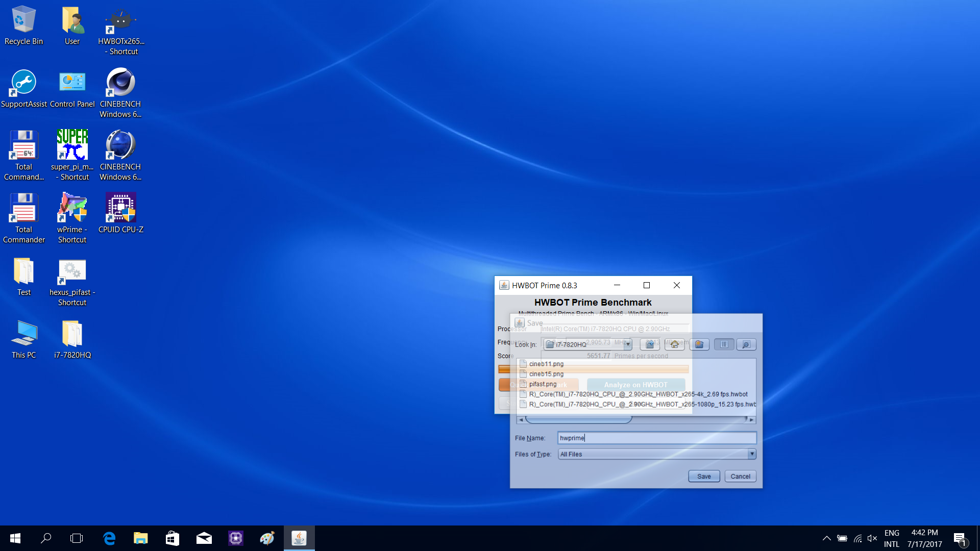Minimize the HWBOT Prime window
The height and width of the screenshot is (551, 980).
tap(617, 285)
